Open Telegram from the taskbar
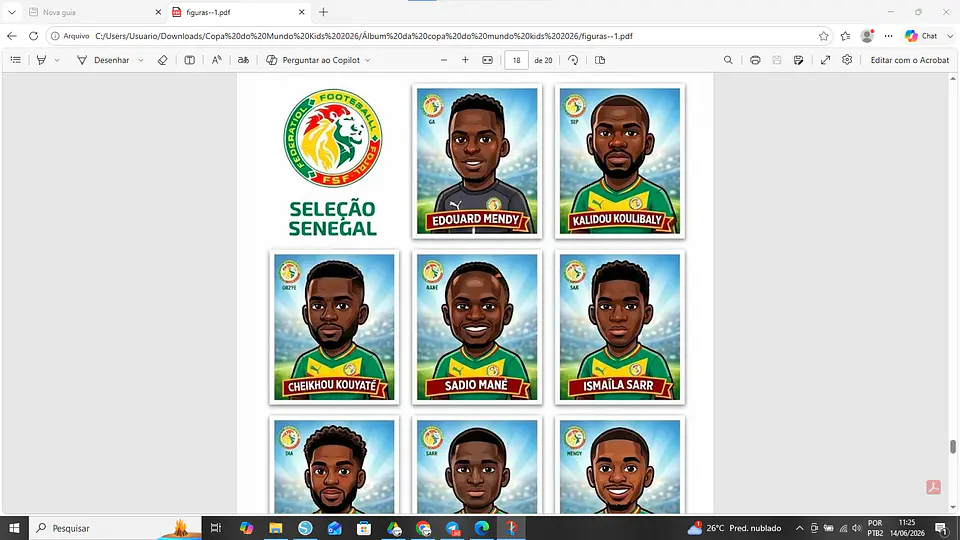The image size is (960, 540). pyautogui.click(x=452, y=528)
